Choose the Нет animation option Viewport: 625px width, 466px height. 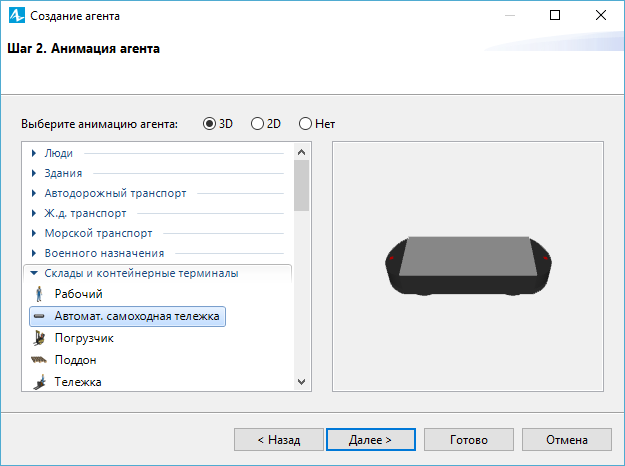click(x=305, y=124)
